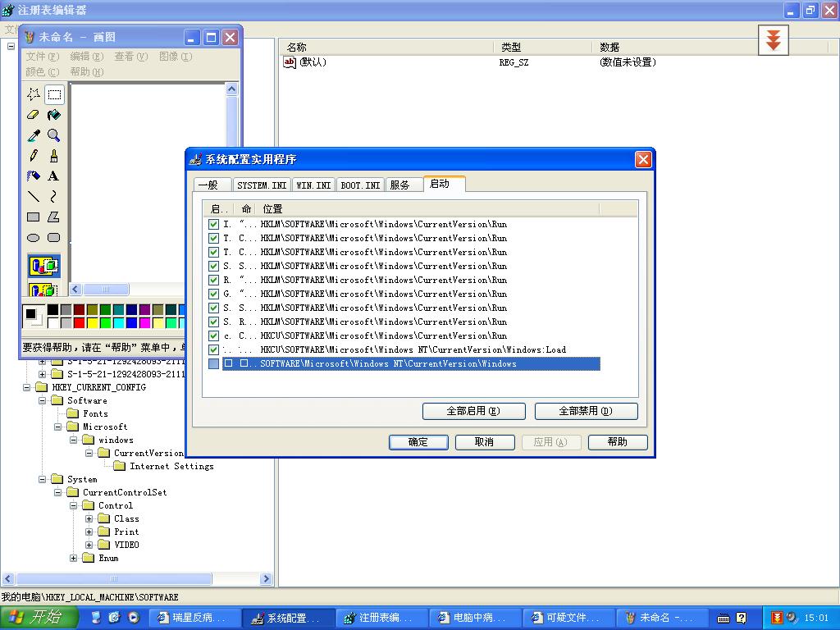Select the opaque selection option in Paint
840x630 pixels.
(44, 266)
